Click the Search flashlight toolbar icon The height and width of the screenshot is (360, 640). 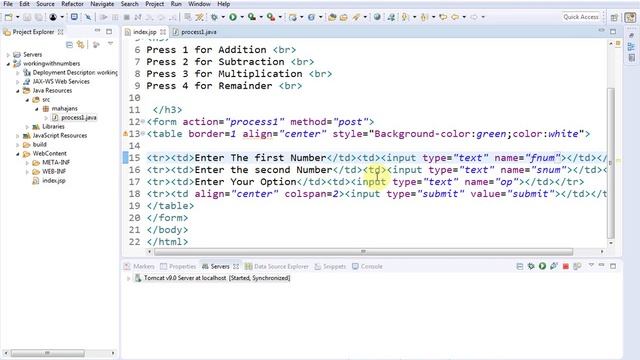(356, 17)
